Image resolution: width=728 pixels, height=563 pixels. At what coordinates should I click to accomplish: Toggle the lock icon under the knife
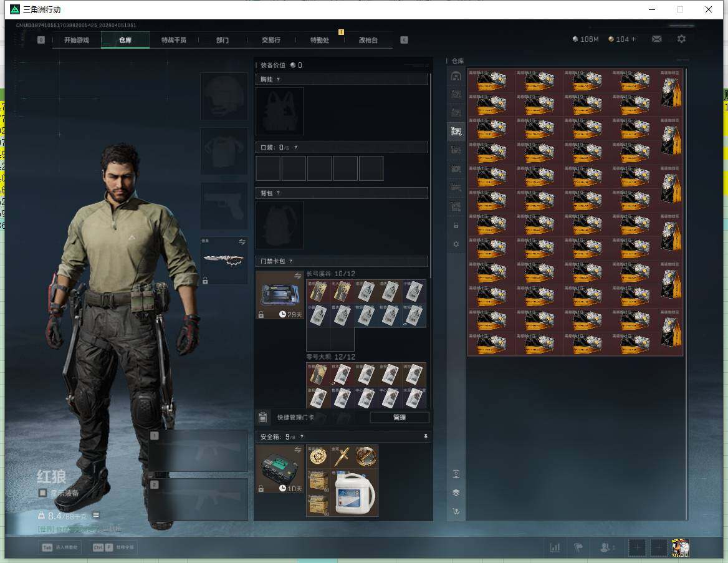click(204, 280)
